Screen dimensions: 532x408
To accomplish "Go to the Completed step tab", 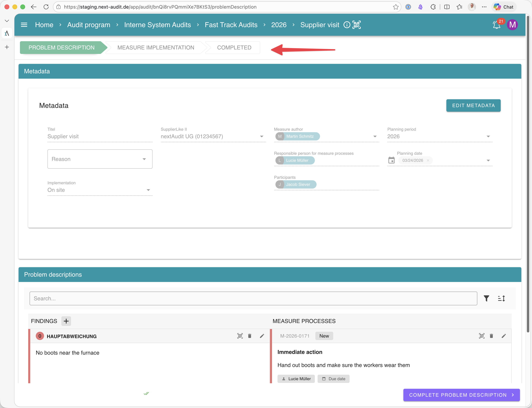I will (x=234, y=48).
